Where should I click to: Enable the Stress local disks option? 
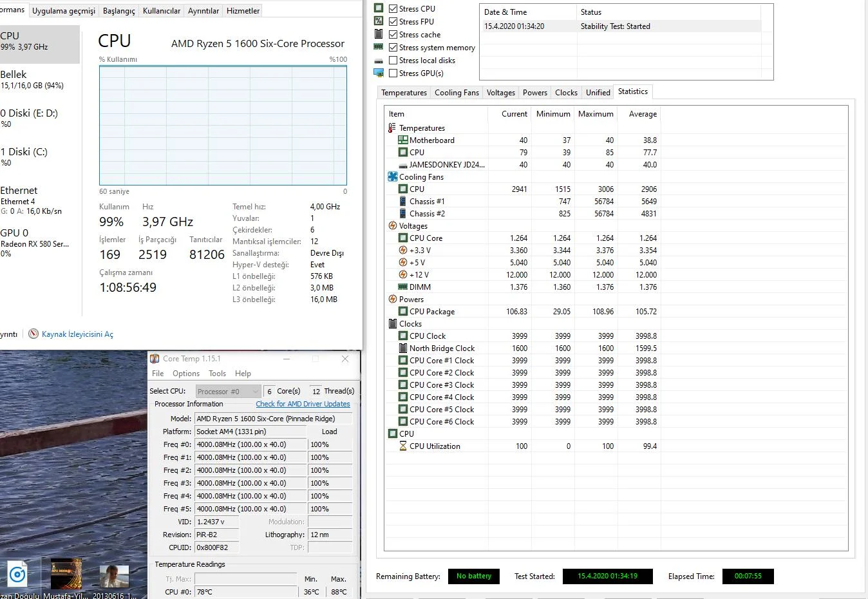point(393,61)
